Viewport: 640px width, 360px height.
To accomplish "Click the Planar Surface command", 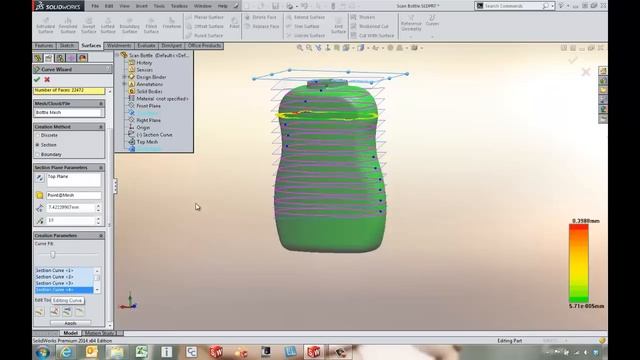I will pos(204,18).
